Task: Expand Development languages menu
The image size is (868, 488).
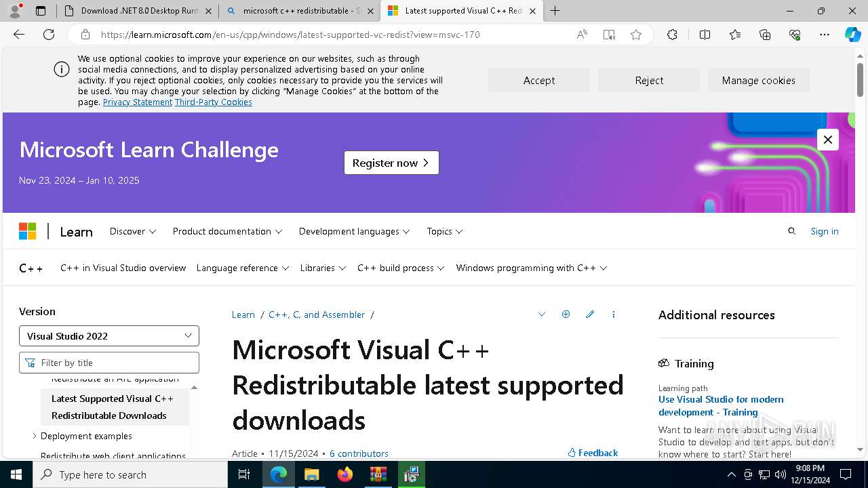Action: click(x=355, y=231)
